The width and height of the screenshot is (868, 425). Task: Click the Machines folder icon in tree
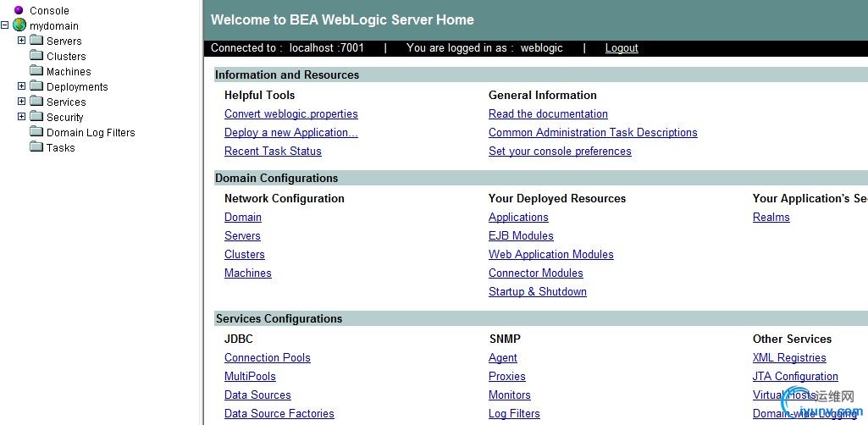point(36,70)
